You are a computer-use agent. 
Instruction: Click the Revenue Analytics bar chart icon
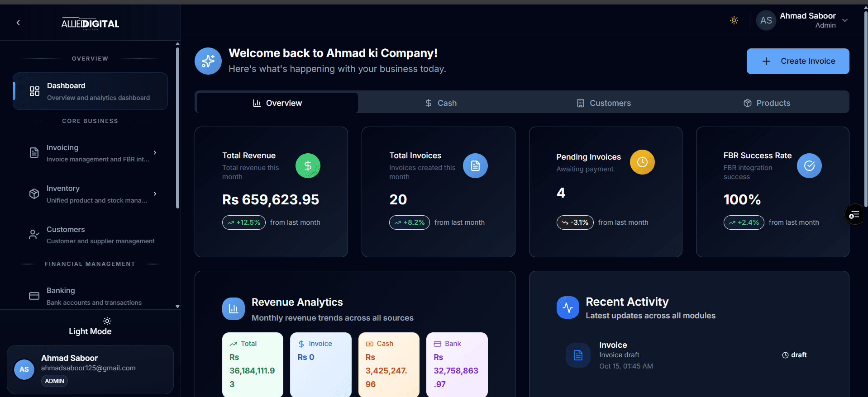(x=234, y=309)
